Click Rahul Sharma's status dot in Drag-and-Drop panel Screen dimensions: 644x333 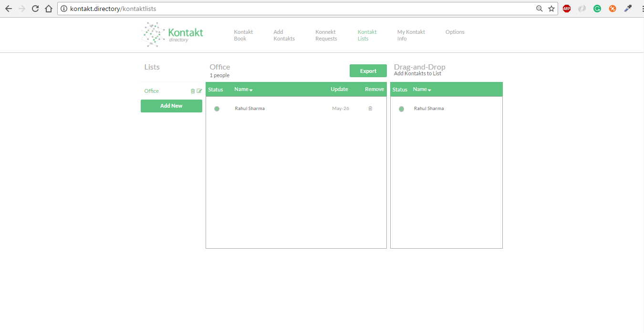click(x=401, y=109)
